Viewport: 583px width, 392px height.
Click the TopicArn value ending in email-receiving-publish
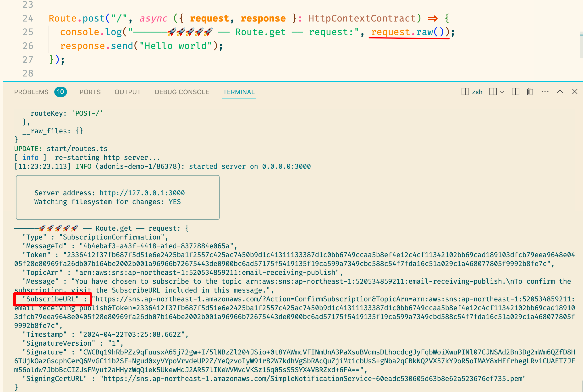pyautogui.click(x=207, y=272)
